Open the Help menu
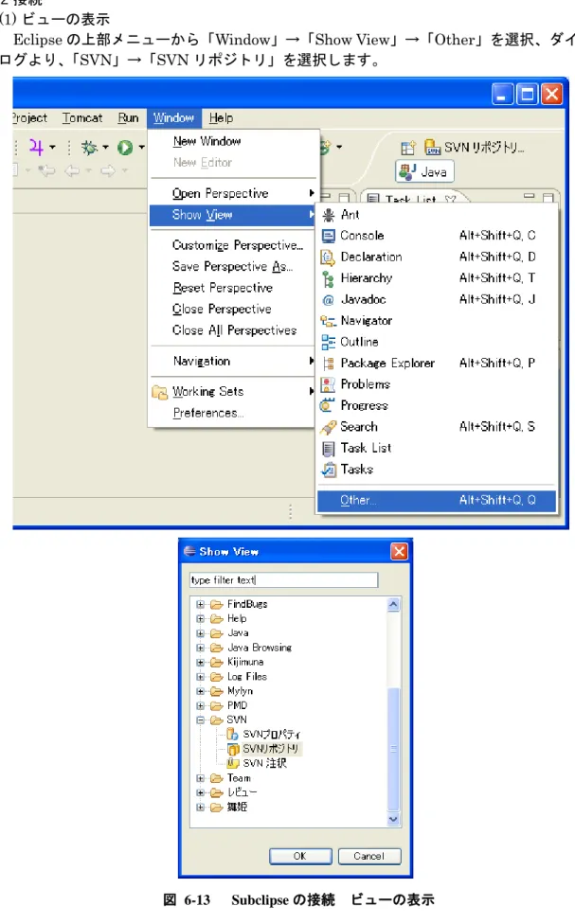The width and height of the screenshot is (575, 924). click(221, 117)
